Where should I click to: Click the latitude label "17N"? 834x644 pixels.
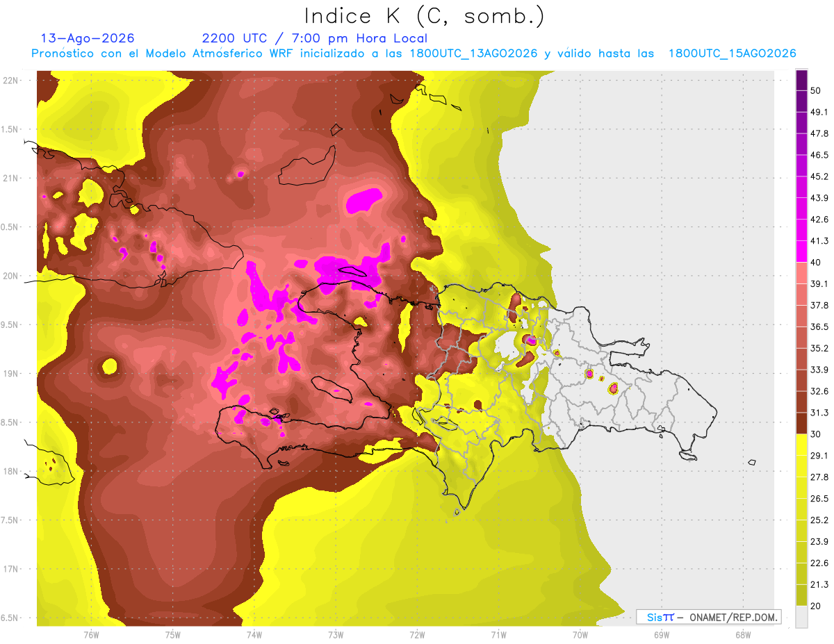[x=10, y=569]
